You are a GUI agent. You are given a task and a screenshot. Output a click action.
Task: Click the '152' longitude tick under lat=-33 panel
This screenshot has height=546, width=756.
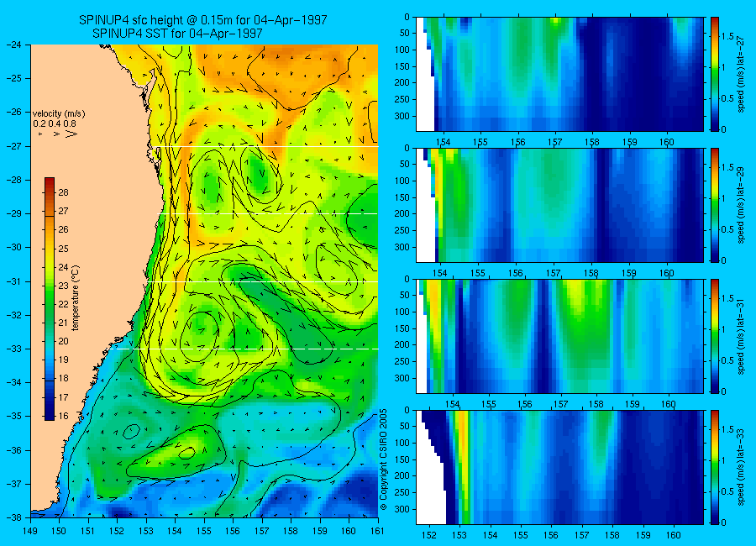428,535
